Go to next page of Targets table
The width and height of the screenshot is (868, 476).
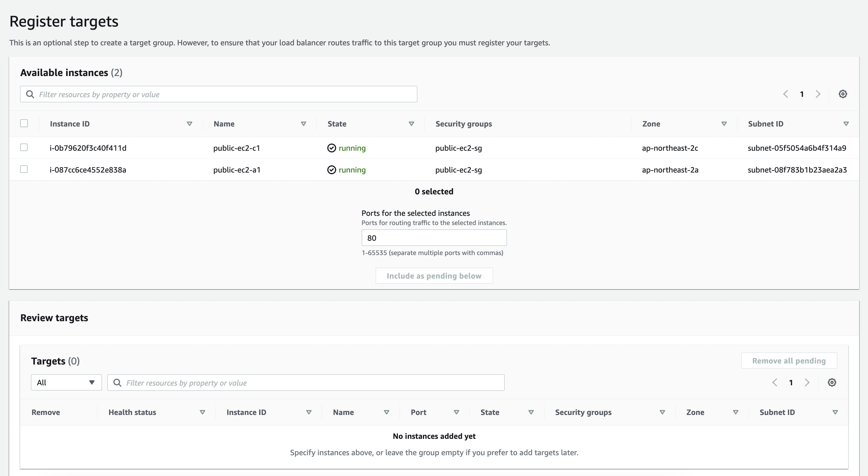807,383
